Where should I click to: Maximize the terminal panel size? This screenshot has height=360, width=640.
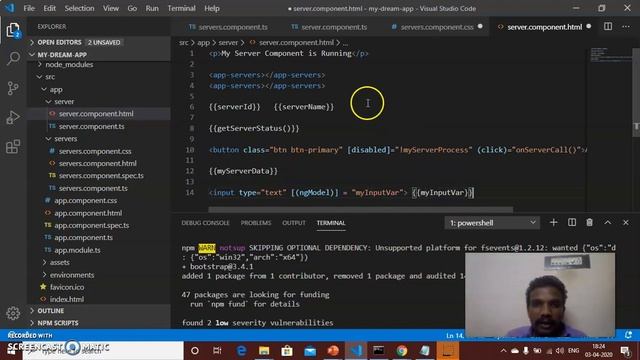pos(608,222)
